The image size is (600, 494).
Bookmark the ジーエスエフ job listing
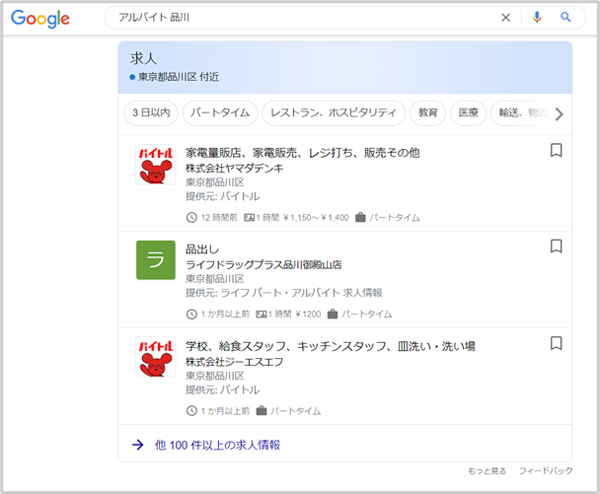(556, 343)
